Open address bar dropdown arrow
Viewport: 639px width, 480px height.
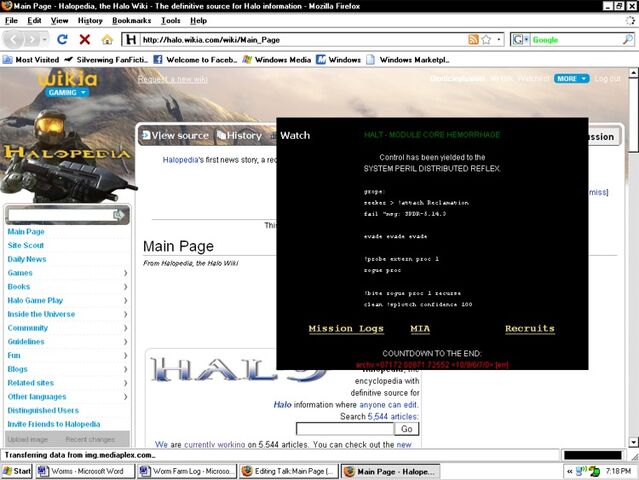click(499, 40)
